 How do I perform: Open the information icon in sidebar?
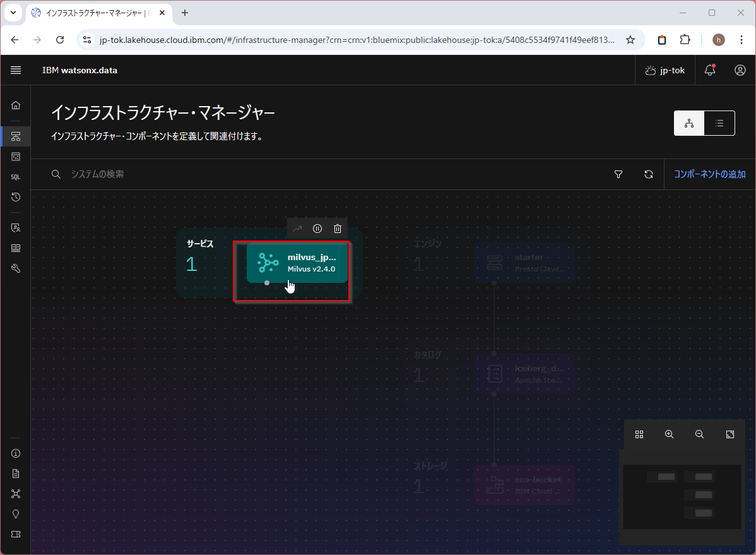pos(15,453)
